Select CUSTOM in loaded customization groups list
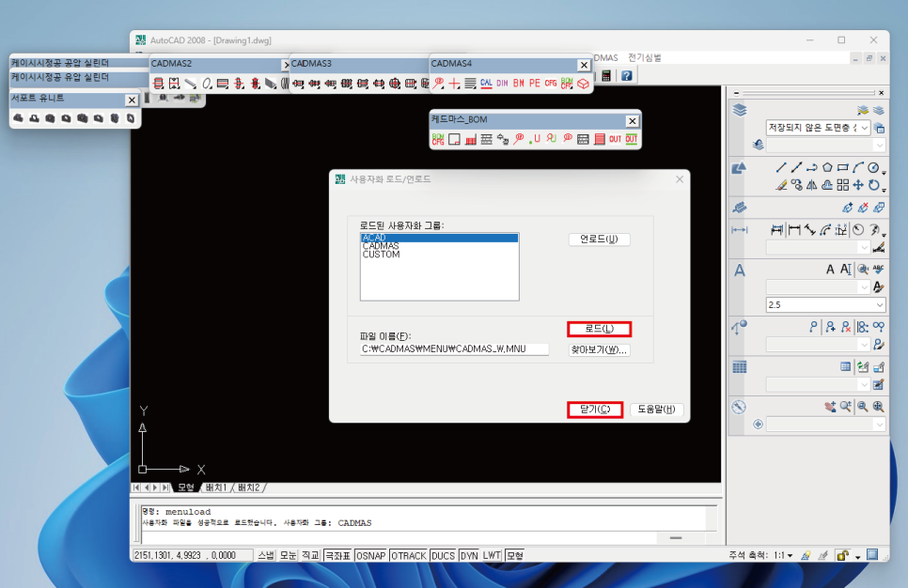The height and width of the screenshot is (588, 908). tap(439, 254)
